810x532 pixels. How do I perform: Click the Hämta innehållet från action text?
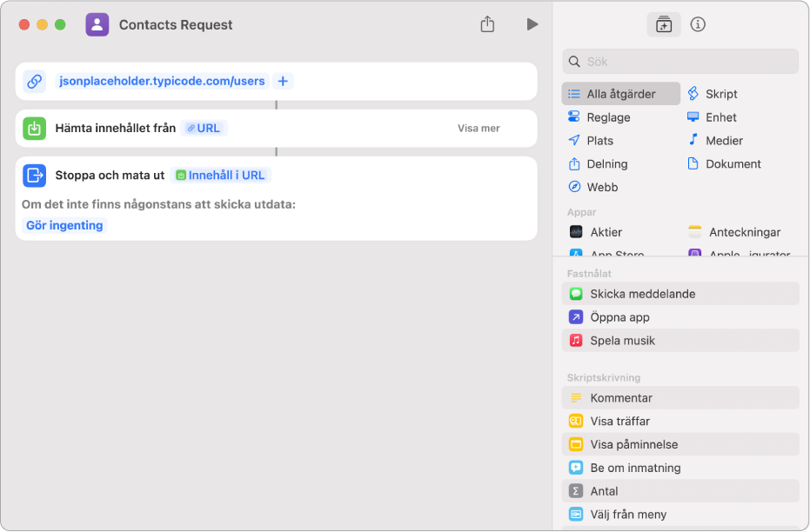pyautogui.click(x=115, y=128)
